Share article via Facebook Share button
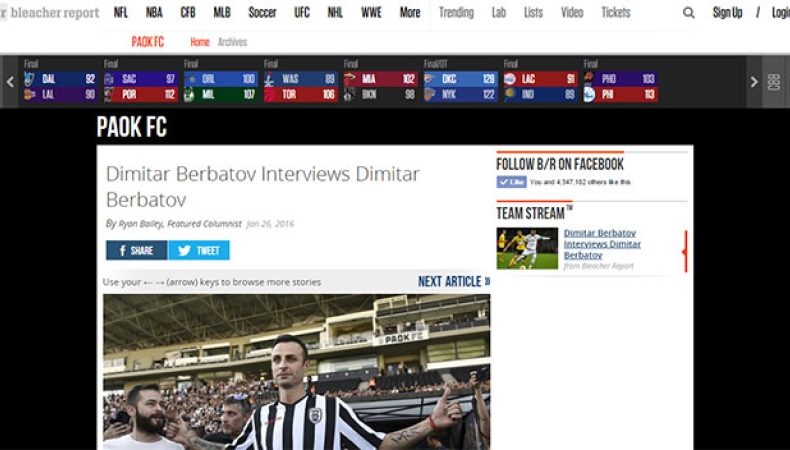 137,250
